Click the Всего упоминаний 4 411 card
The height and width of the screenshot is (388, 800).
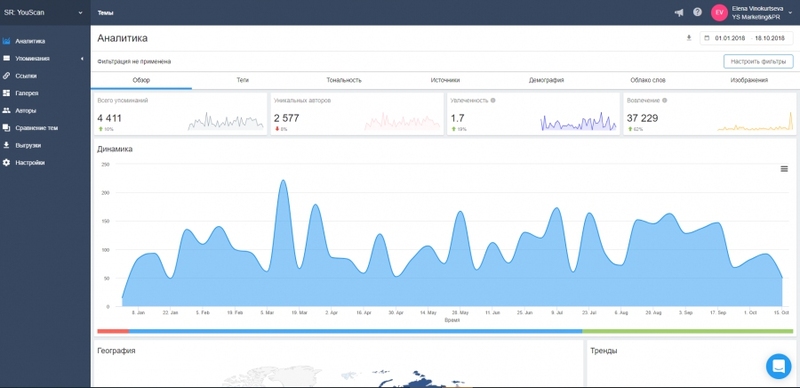point(181,114)
